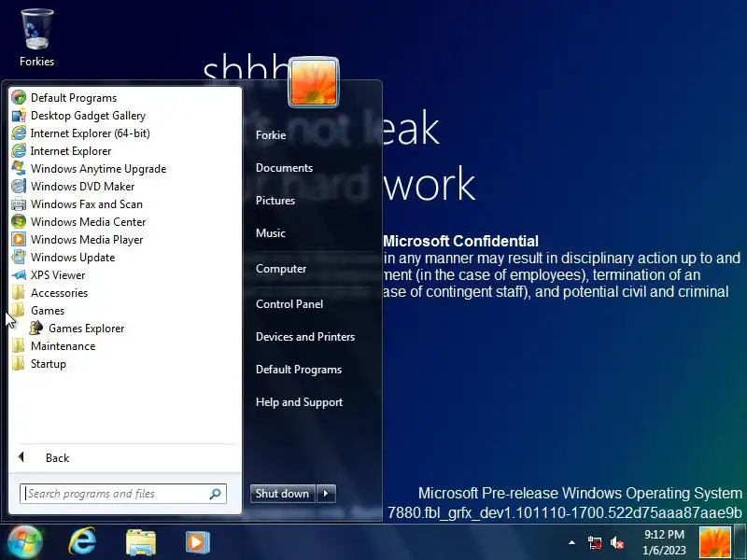Click the Internet Explorer (64-bit) icon

tap(19, 133)
